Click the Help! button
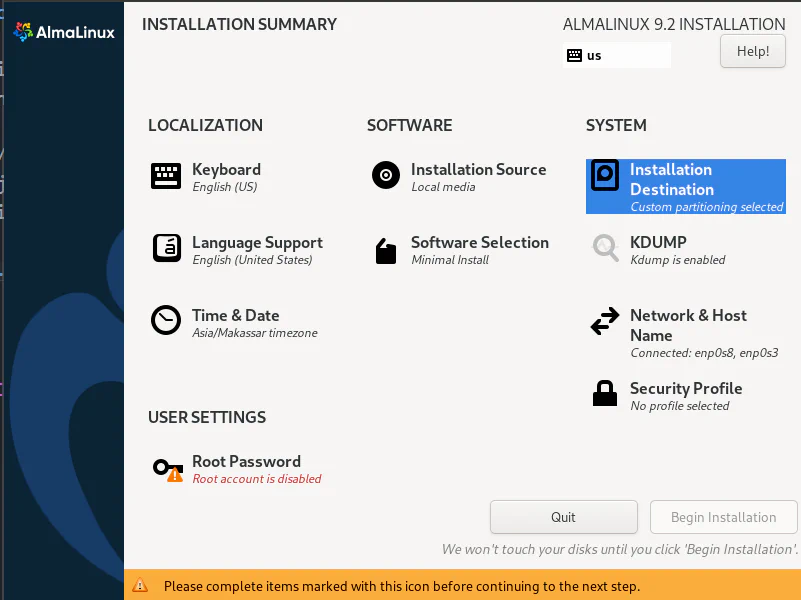 753,51
